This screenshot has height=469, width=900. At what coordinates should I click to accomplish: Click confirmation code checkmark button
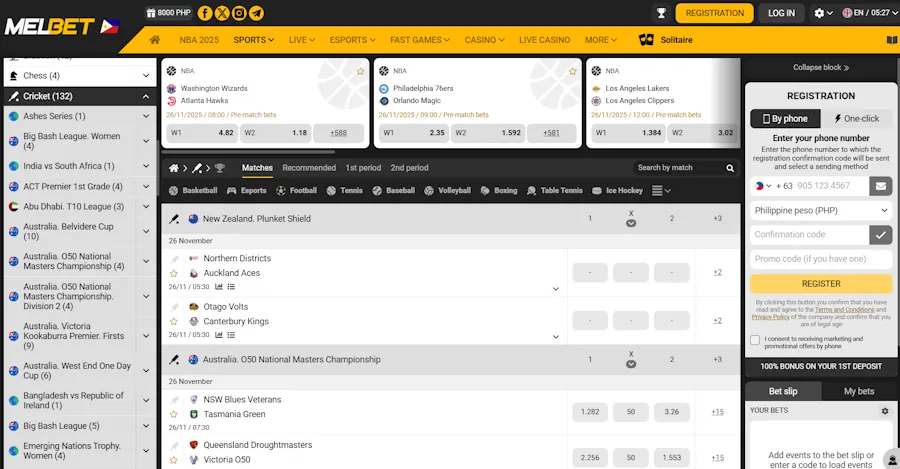pos(880,234)
